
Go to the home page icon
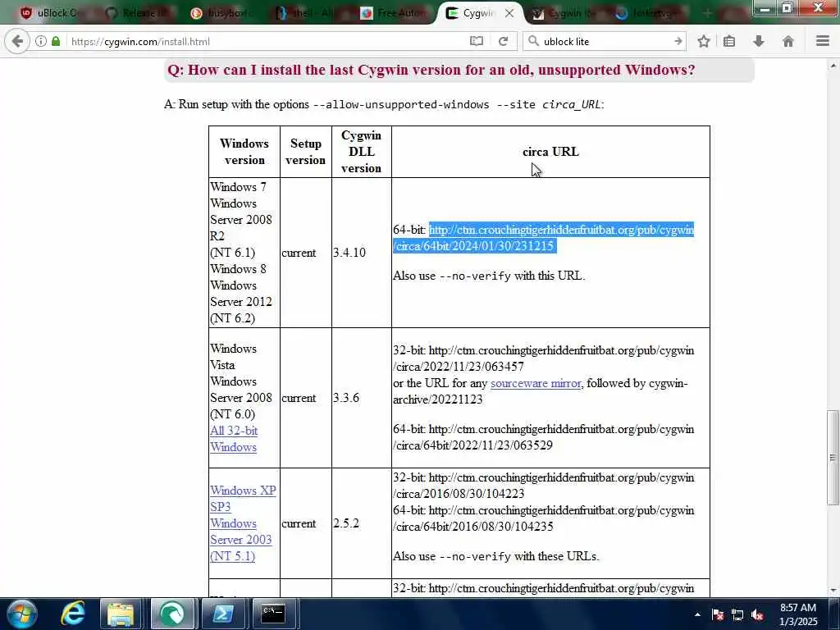coord(788,41)
